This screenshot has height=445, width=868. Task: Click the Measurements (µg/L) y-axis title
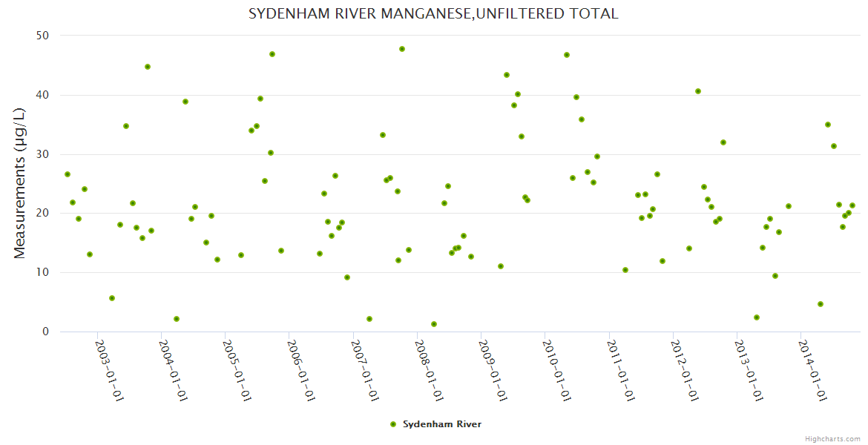[x=20, y=183]
